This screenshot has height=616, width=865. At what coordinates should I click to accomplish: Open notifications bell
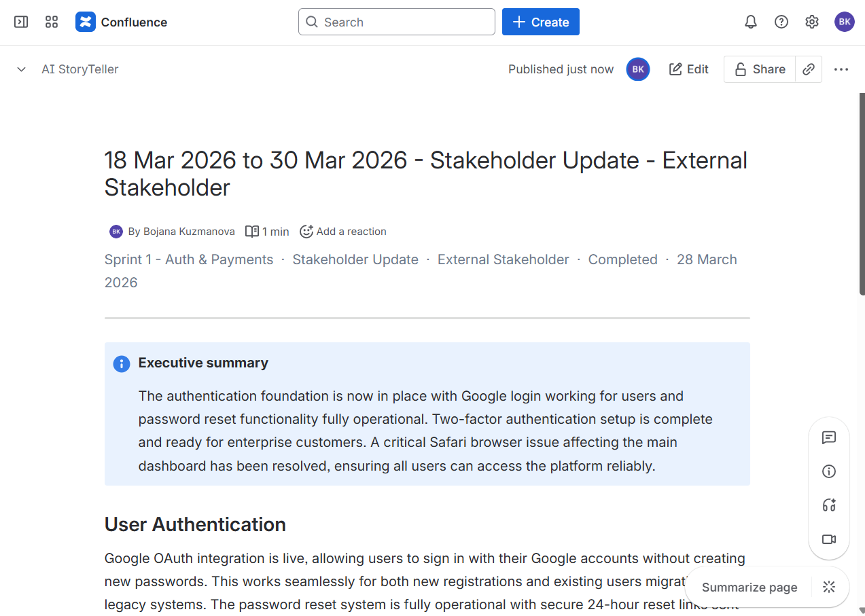tap(751, 22)
